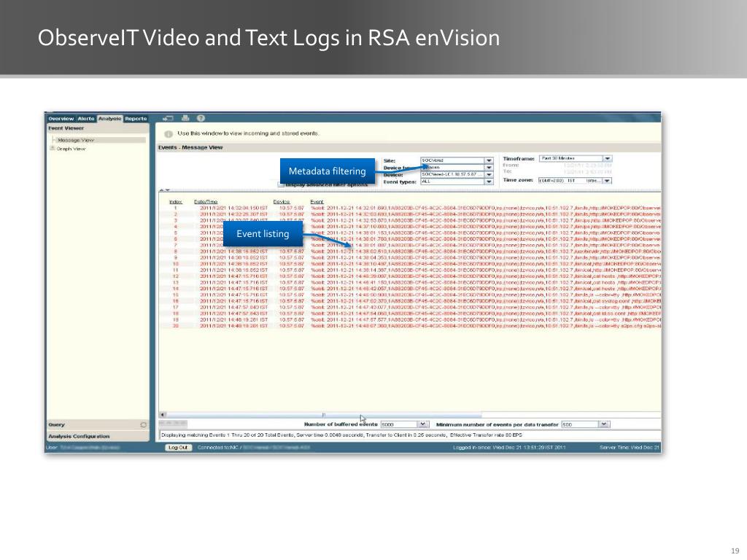Image resolution: width=747 pixels, height=560 pixels.
Task: Open Number of buffered events dropdown
Action: point(422,424)
